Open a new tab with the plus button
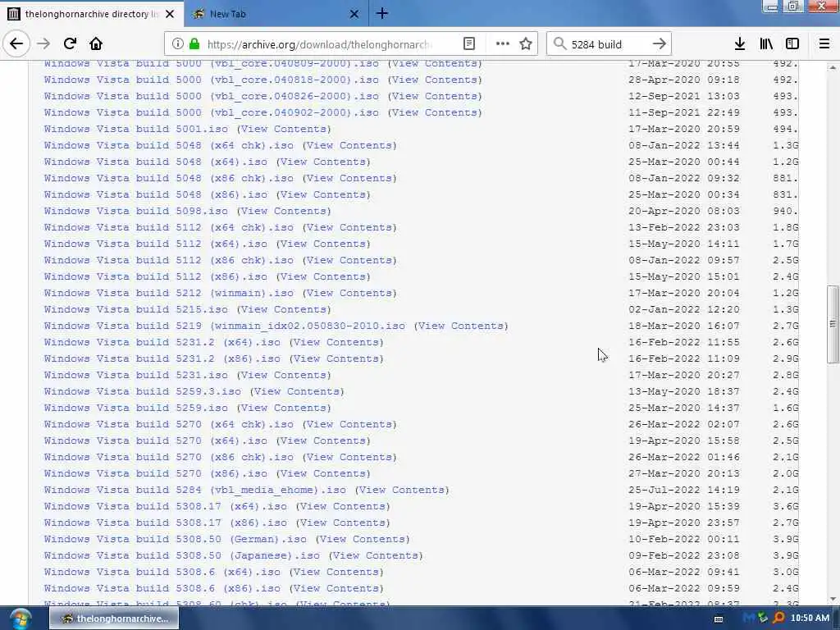 coord(382,14)
